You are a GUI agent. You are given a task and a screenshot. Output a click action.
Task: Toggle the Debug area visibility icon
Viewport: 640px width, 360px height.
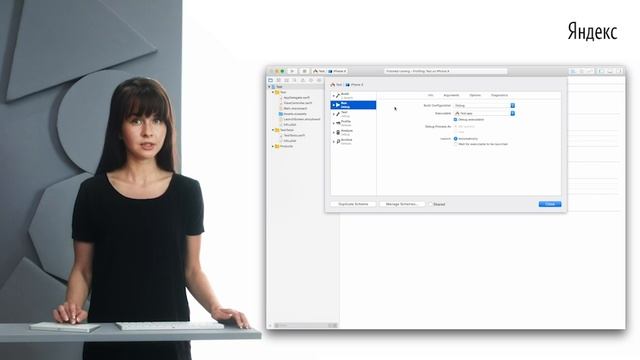pyautogui.click(x=610, y=71)
